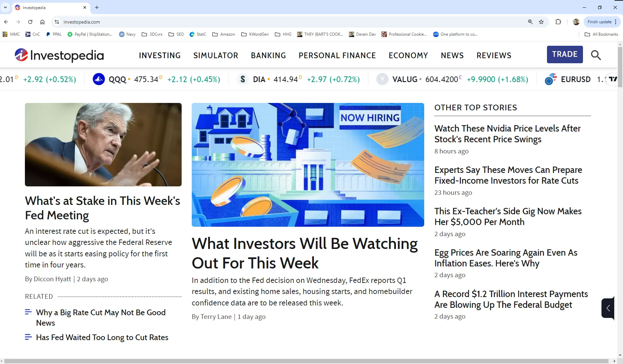Click the vertical scrollbar thumb
Screen dimensions: 623x364
pyautogui.click(x=620, y=67)
